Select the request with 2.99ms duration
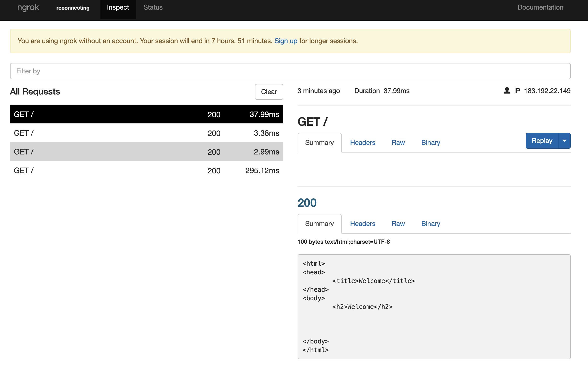 coord(146,152)
